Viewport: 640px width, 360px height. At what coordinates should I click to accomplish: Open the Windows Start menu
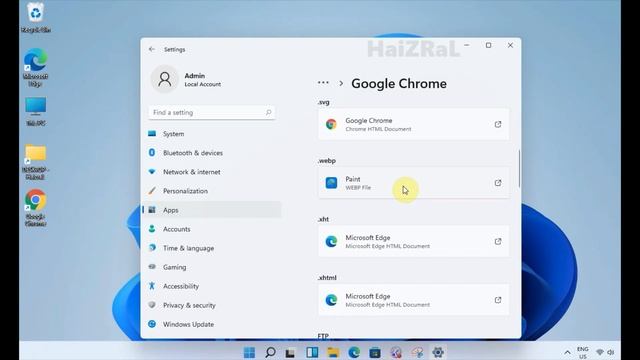pos(249,352)
